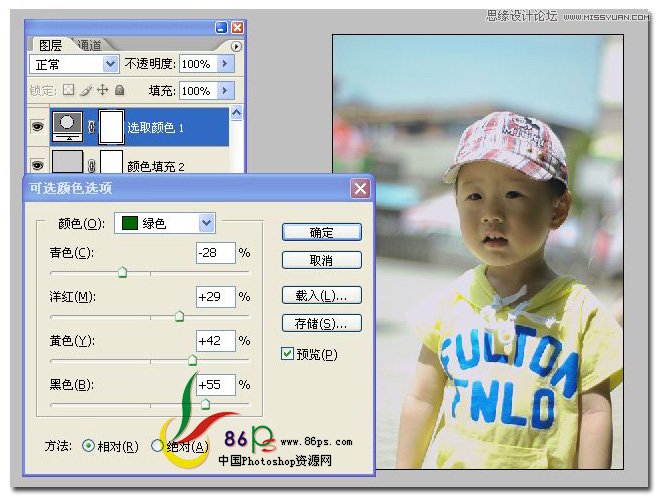Toggle lock all padlock icon
The width and height of the screenshot is (660, 500).
click(120, 90)
